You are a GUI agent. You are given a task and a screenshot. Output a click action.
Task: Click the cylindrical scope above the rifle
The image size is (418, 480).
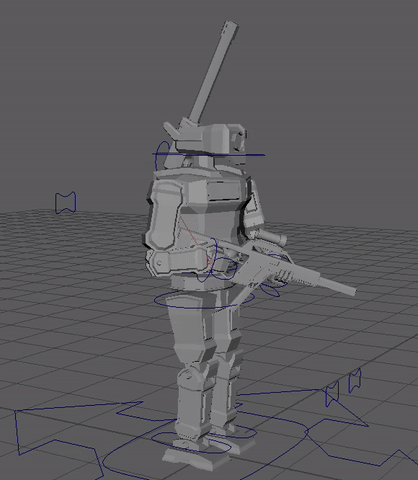[x=272, y=236]
